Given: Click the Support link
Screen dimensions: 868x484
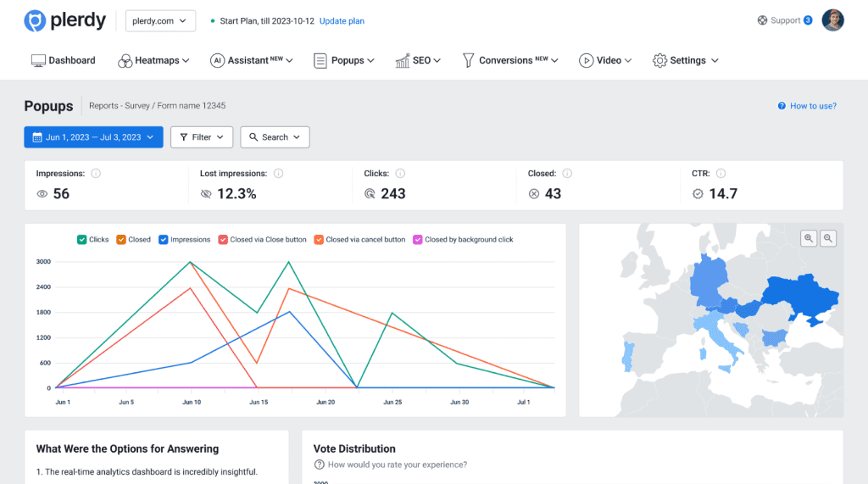Looking at the screenshot, I should coord(785,20).
